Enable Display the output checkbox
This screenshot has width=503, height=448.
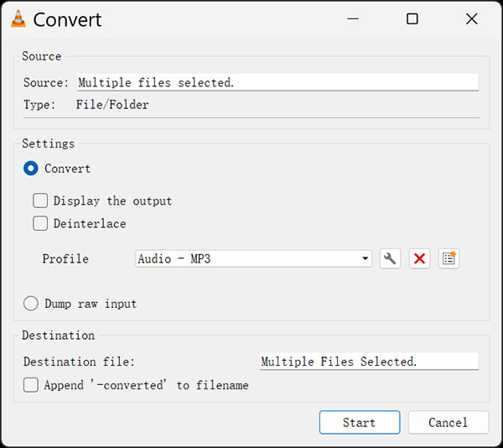(40, 201)
